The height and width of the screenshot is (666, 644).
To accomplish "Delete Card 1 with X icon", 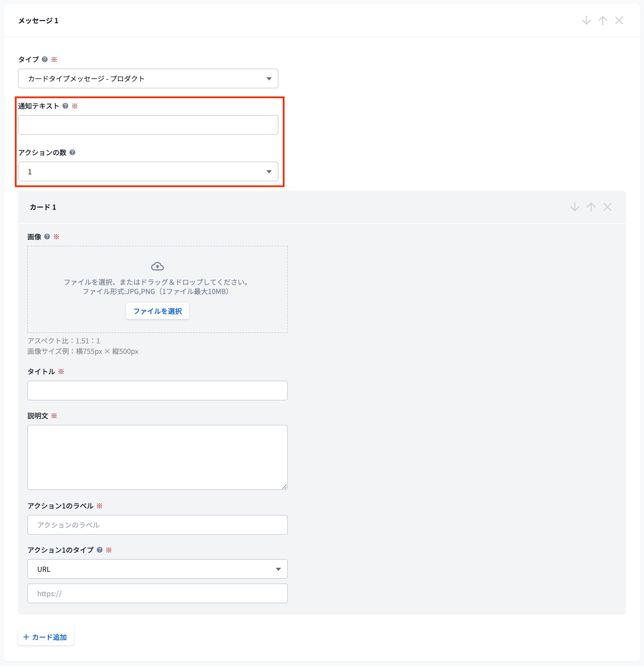I will point(607,207).
